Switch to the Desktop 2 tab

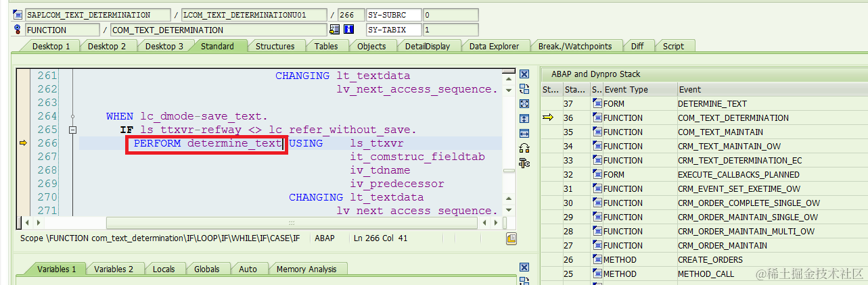107,46
